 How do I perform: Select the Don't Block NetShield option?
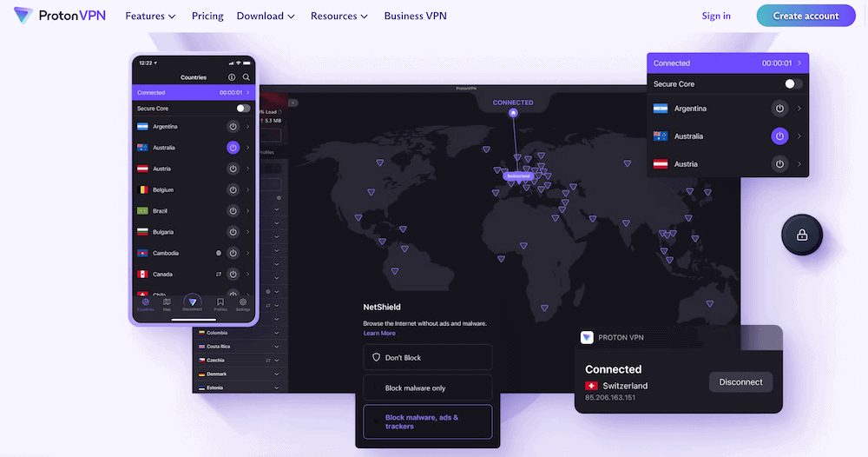click(427, 357)
